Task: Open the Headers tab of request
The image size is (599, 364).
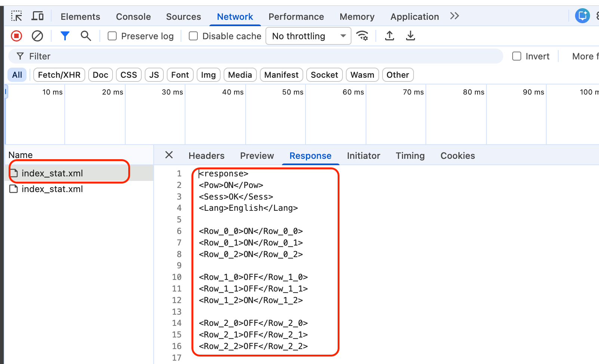Action: [x=206, y=155]
